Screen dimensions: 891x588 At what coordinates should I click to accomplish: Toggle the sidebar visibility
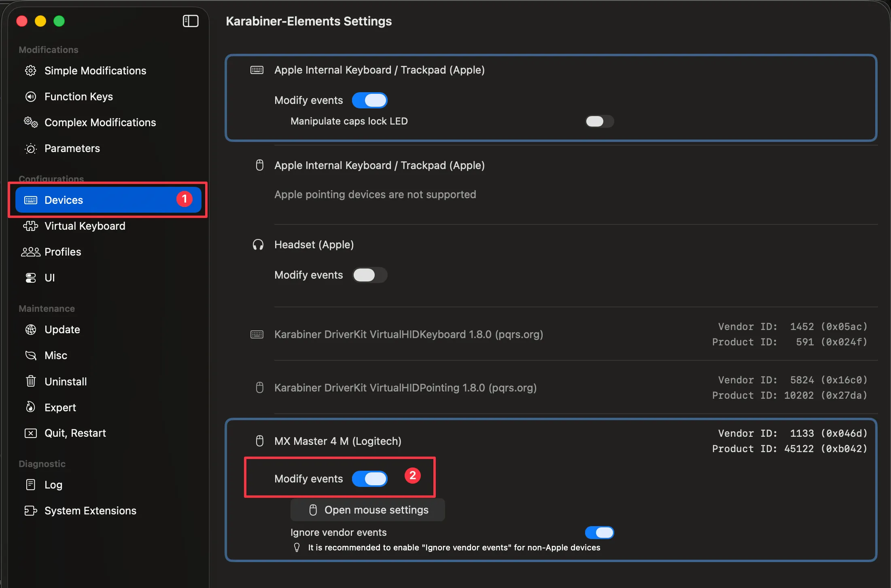(x=190, y=21)
